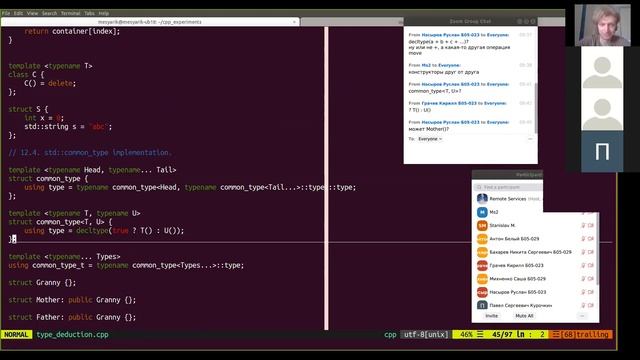Toggle the camera icon for Насыров Руслан

click(591, 292)
